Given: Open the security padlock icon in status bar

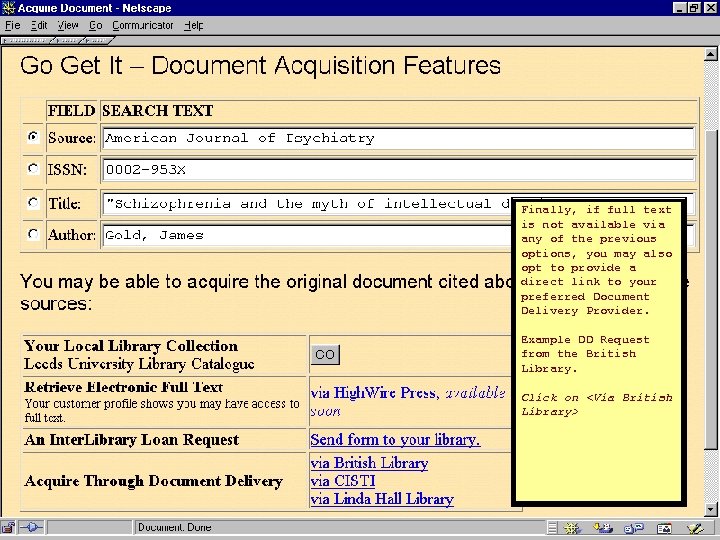Looking at the screenshot, I should pos(8,528).
